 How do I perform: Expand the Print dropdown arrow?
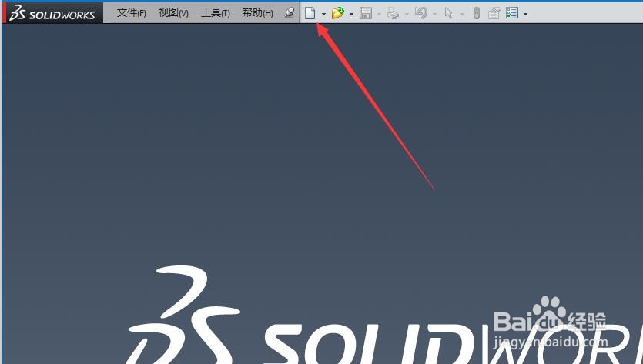coord(407,14)
